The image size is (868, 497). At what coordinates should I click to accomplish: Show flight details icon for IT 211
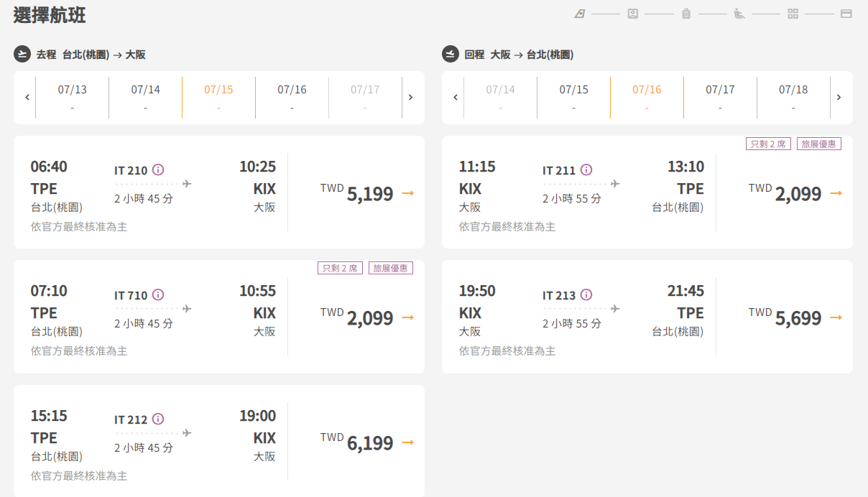click(x=586, y=170)
